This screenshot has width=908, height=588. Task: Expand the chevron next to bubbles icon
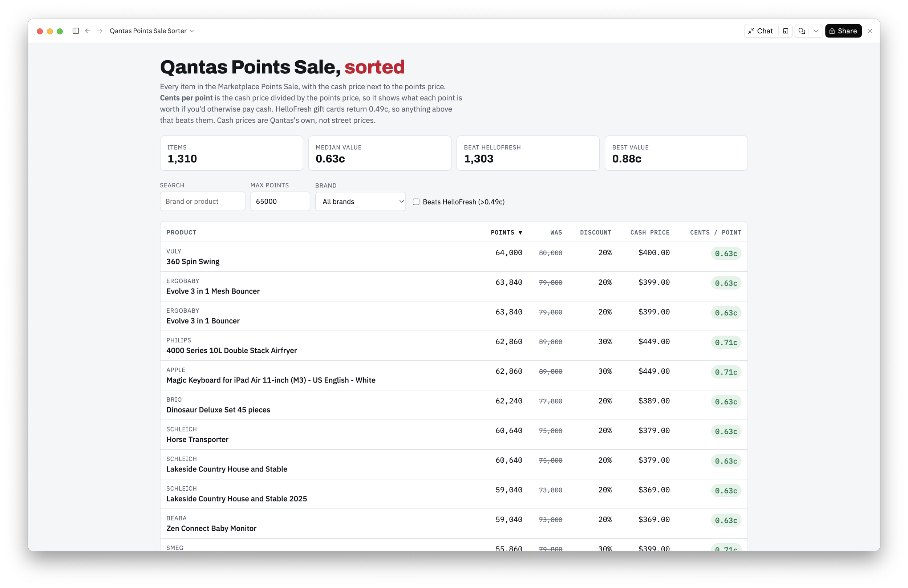[x=816, y=31]
